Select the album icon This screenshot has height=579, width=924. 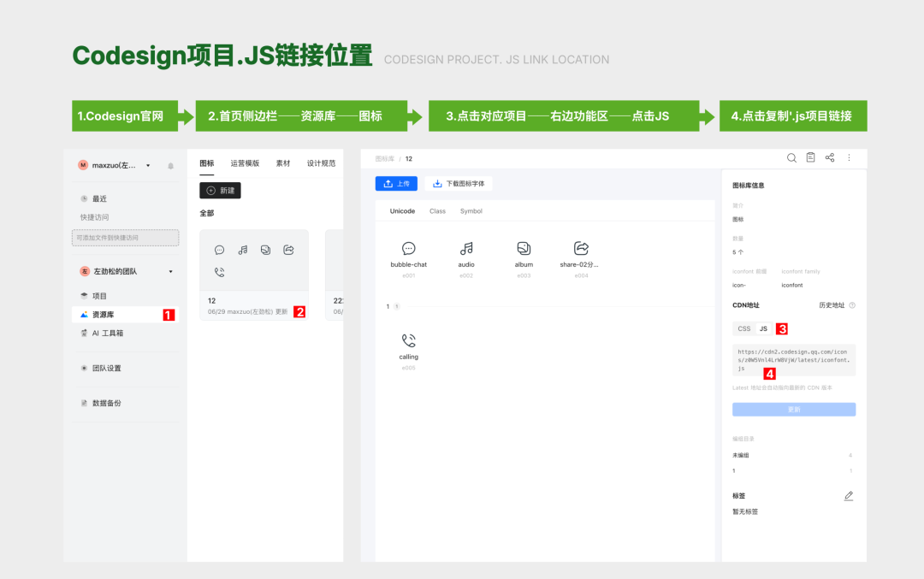coord(524,249)
